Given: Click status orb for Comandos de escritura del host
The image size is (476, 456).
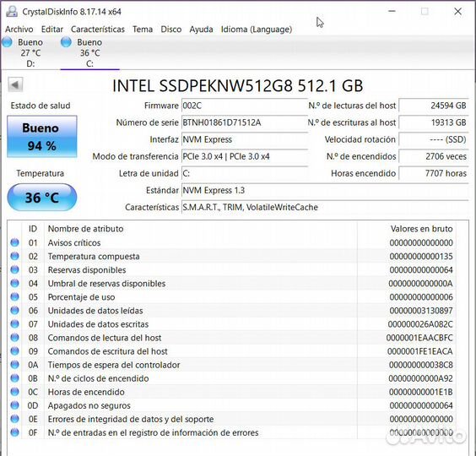Looking at the screenshot, I should coord(14,351).
